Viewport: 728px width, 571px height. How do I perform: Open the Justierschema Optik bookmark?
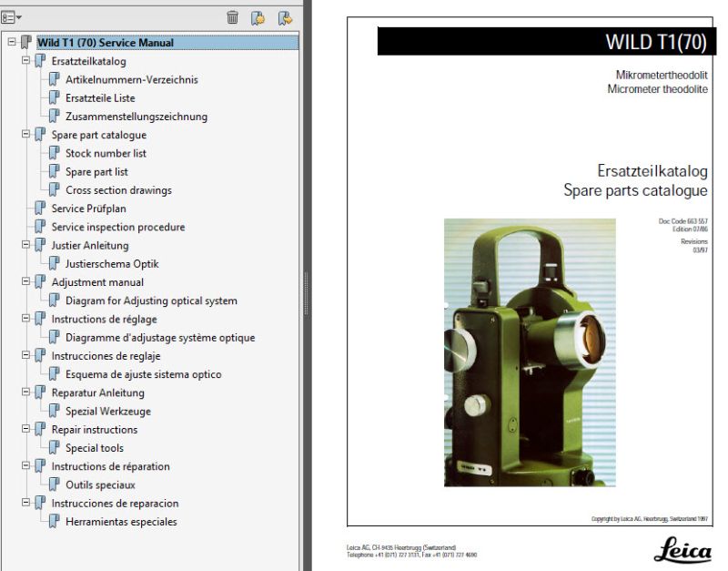112,264
